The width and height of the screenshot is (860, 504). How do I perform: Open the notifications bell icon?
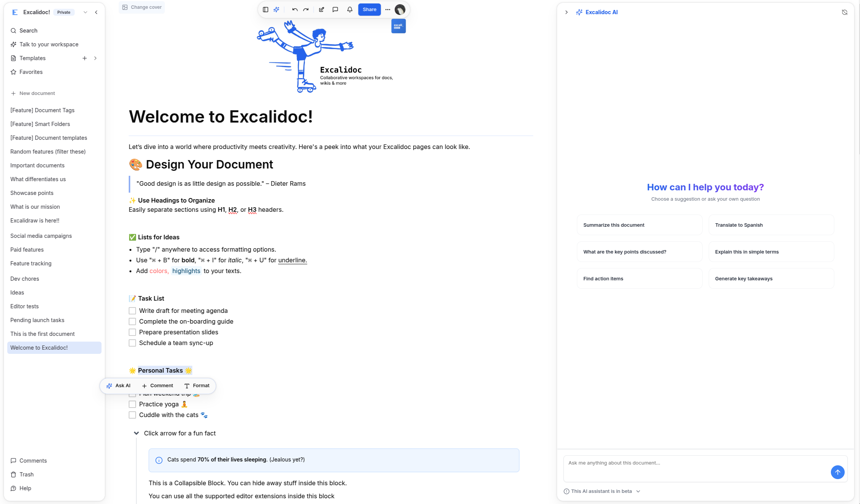pos(349,10)
